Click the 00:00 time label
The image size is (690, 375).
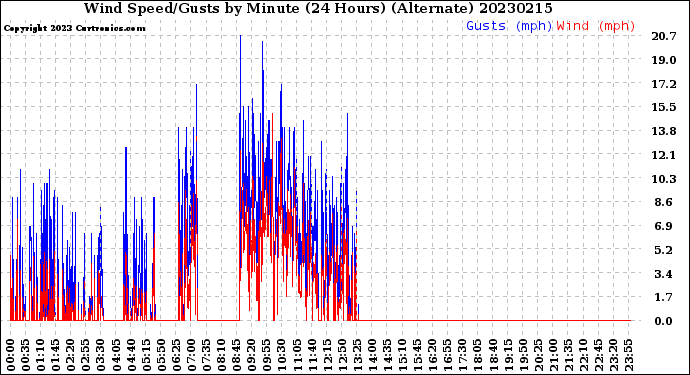pos(11,355)
